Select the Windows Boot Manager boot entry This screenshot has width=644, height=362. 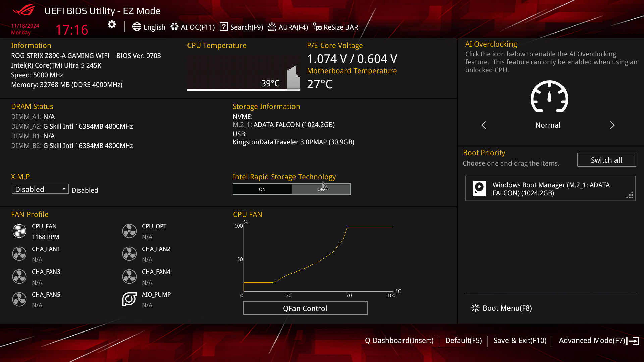coord(550,188)
